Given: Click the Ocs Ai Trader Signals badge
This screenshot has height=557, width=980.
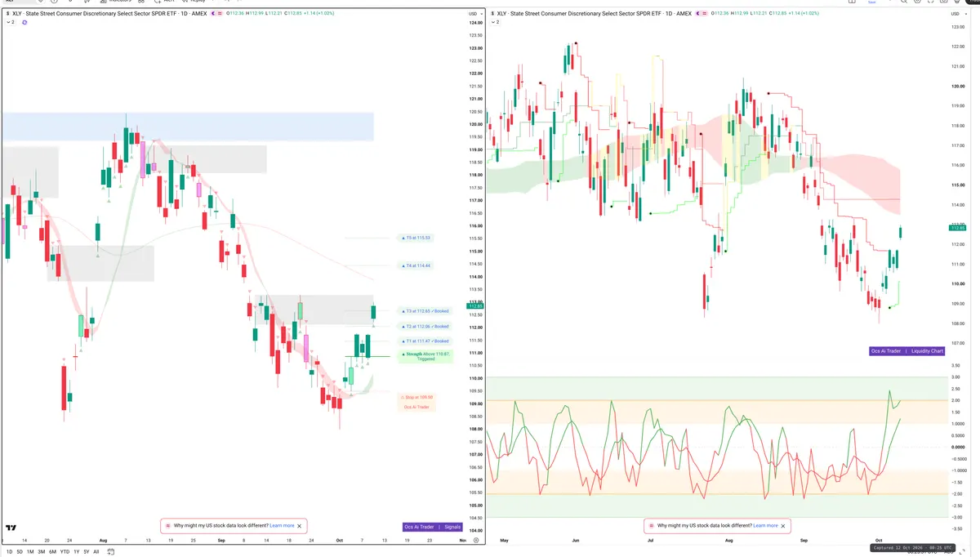Looking at the screenshot, I should click(x=433, y=527).
